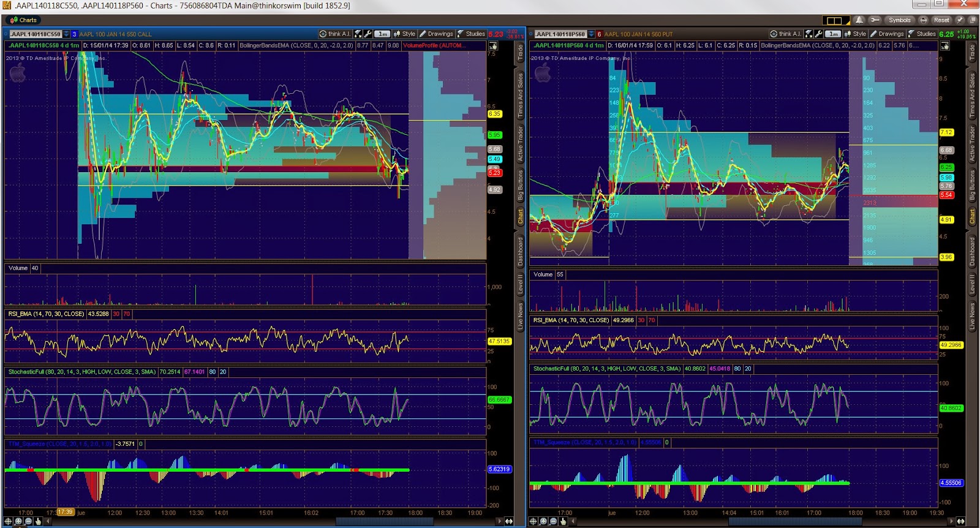Open Studies menu in left chart

click(x=471, y=34)
